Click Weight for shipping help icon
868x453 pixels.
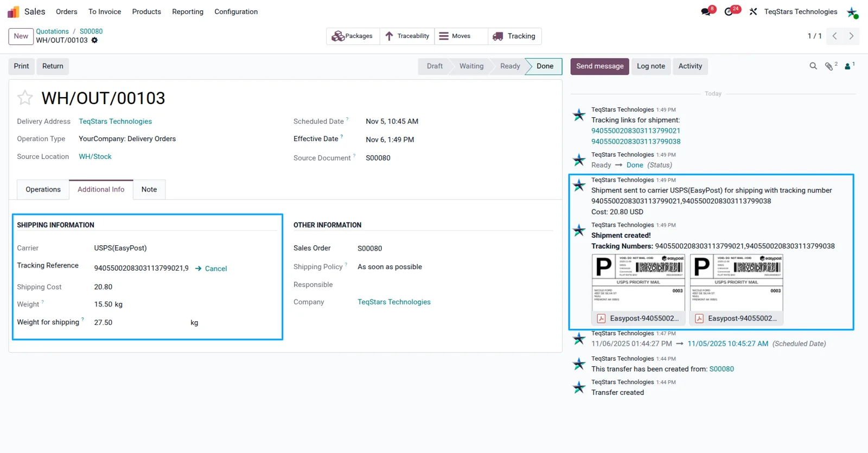tap(82, 320)
